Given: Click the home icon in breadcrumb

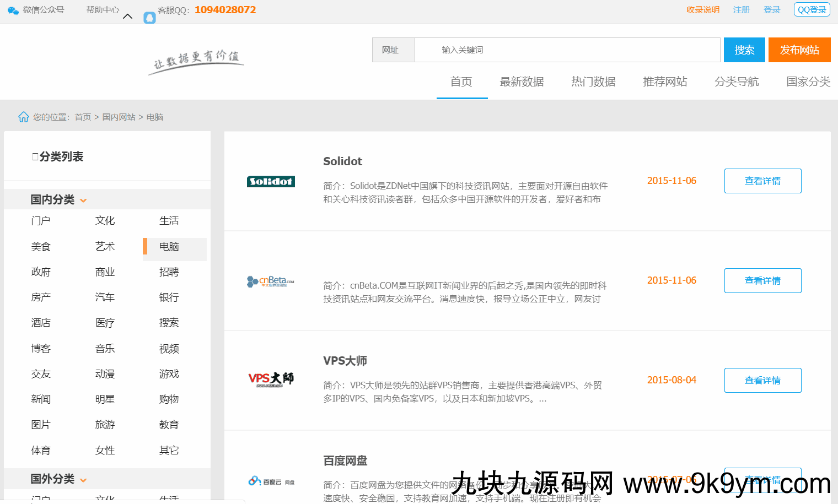Looking at the screenshot, I should [24, 117].
